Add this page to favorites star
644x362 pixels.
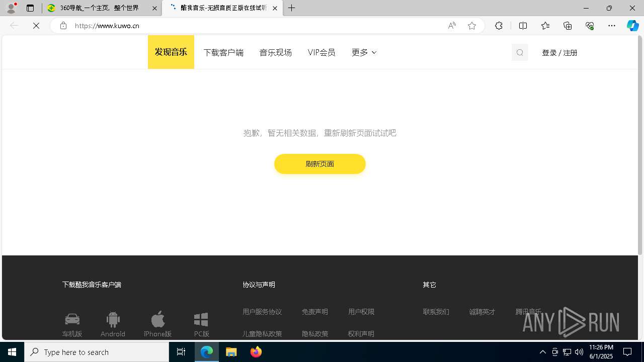click(x=472, y=26)
